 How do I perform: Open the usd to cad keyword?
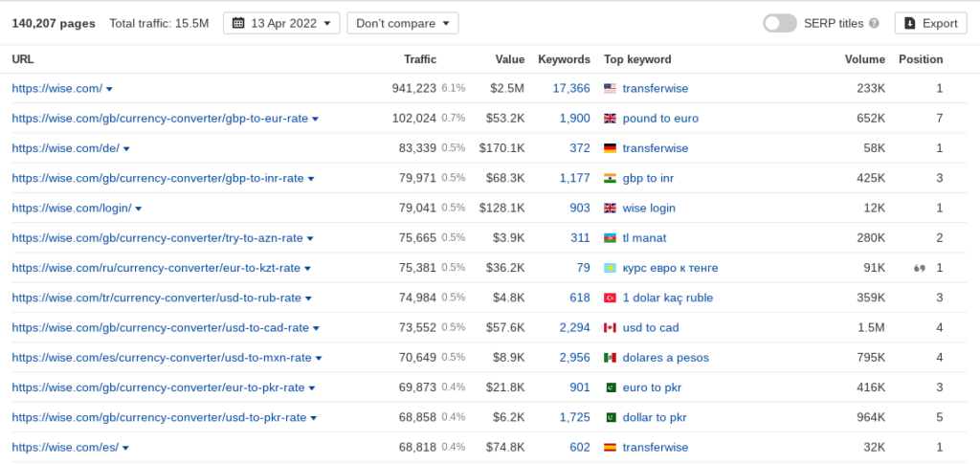(x=651, y=328)
